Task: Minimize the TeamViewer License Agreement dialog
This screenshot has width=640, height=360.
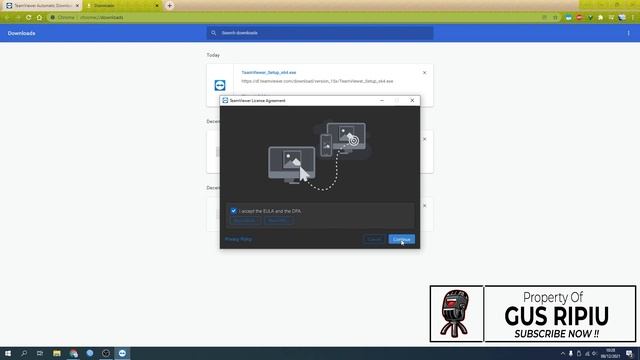Action: (x=382, y=100)
